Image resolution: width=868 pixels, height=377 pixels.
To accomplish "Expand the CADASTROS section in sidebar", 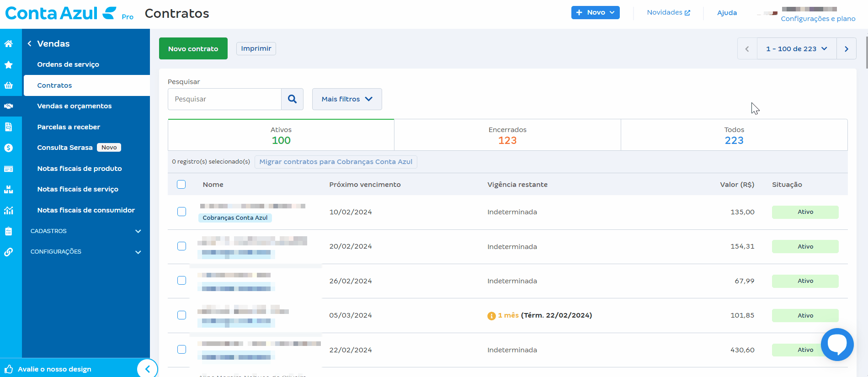I will point(86,231).
